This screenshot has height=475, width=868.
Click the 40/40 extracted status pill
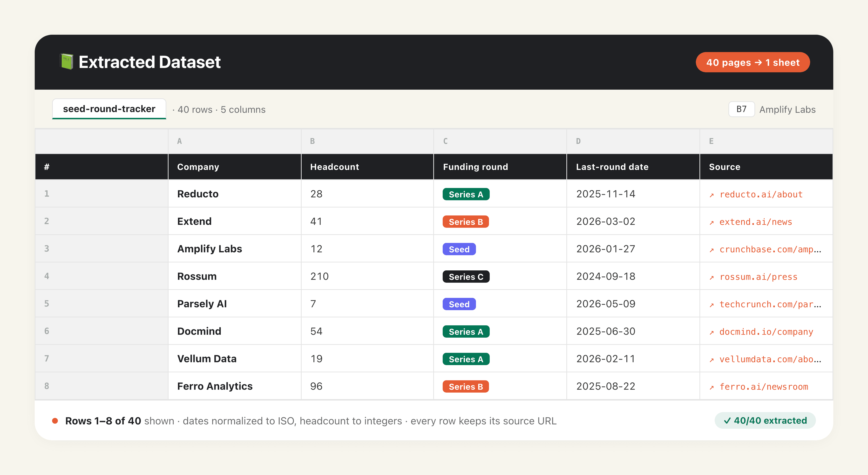765,421
